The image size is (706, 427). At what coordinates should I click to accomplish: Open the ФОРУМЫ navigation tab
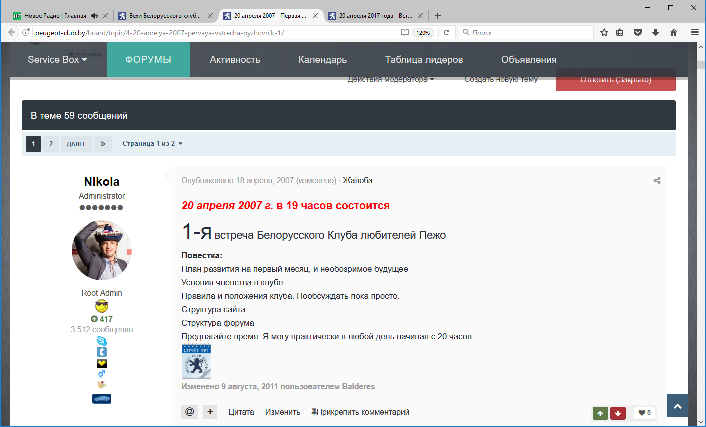148,59
